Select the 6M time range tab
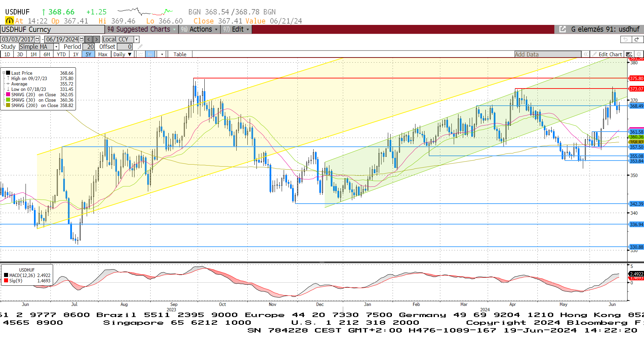 (x=47, y=54)
